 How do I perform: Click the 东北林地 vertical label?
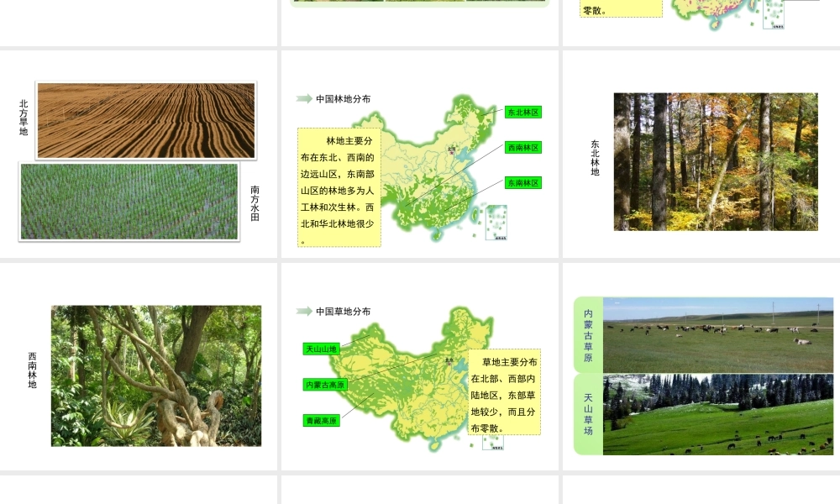[596, 158]
